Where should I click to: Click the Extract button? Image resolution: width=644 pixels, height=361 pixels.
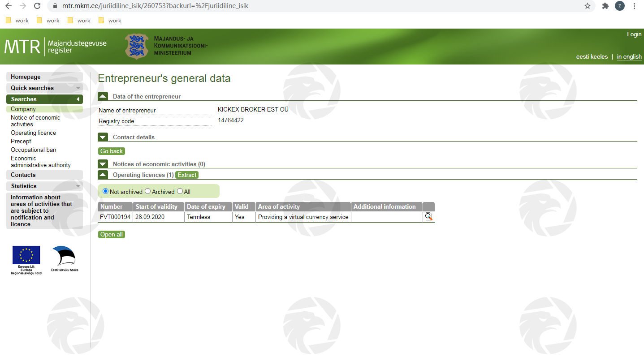pyautogui.click(x=187, y=175)
